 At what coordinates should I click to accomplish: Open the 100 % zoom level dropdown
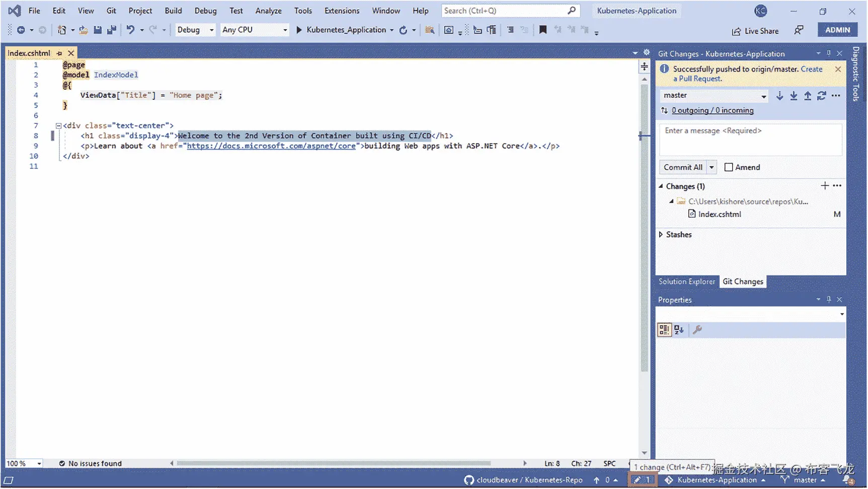tap(39, 464)
